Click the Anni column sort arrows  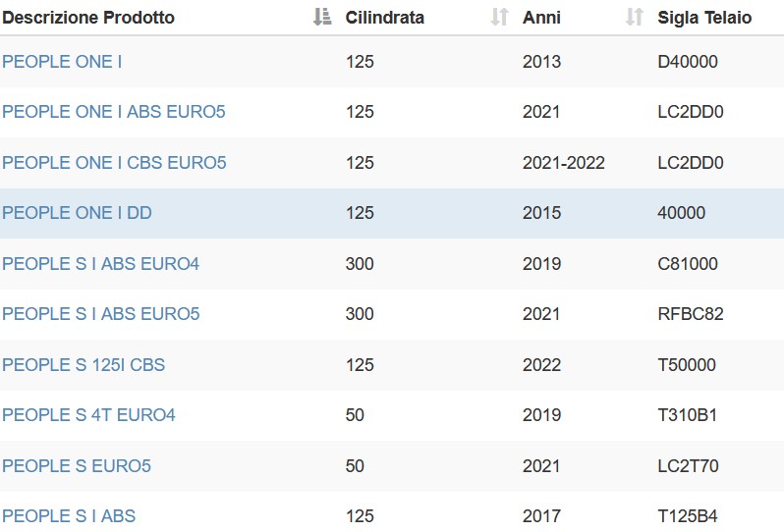click(x=634, y=17)
